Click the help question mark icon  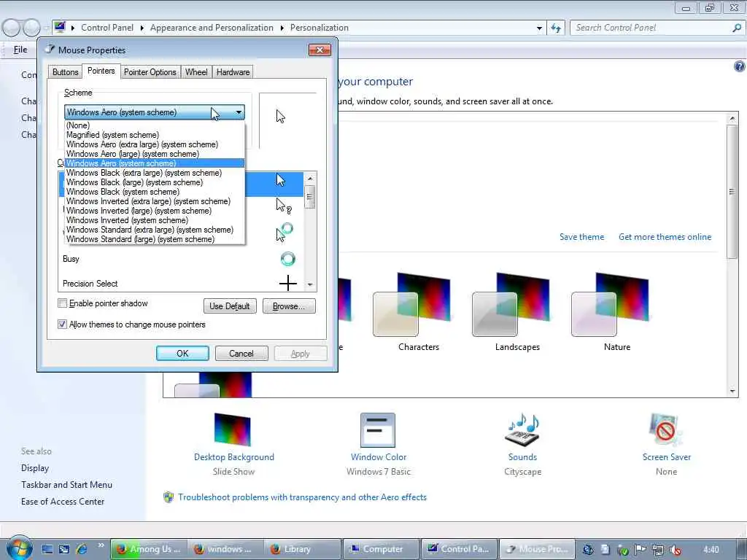740,66
